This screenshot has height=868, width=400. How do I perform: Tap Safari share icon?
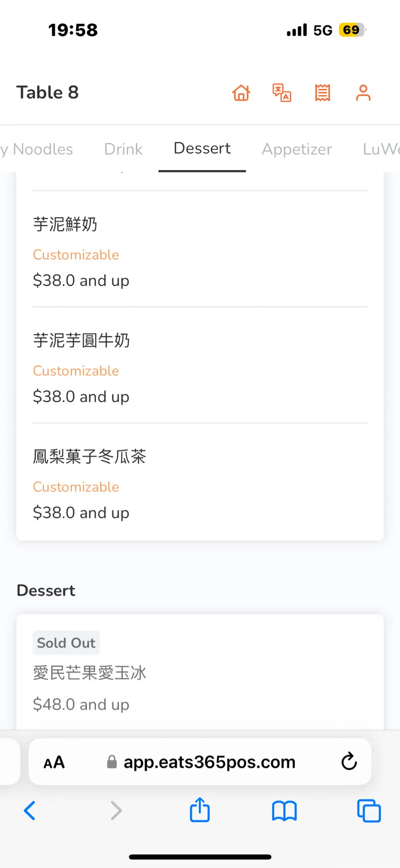click(x=200, y=810)
